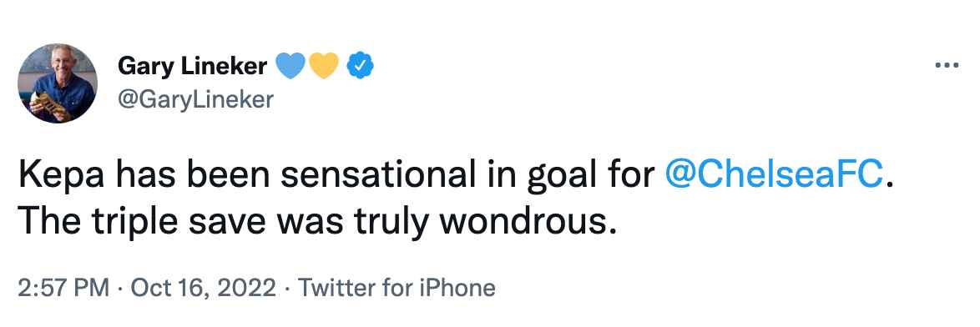Click Gary Lineker's profile picture

coord(58,83)
